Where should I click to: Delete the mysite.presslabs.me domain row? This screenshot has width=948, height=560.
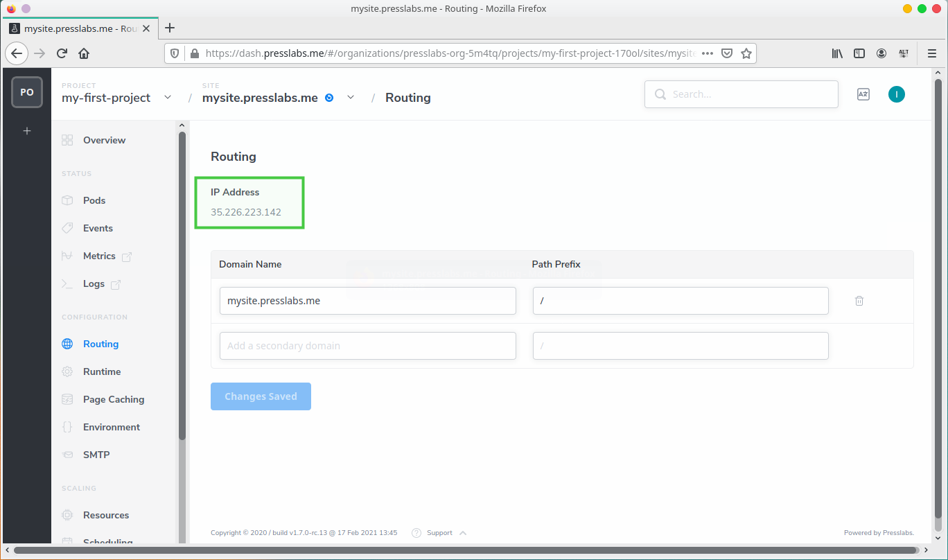click(859, 301)
